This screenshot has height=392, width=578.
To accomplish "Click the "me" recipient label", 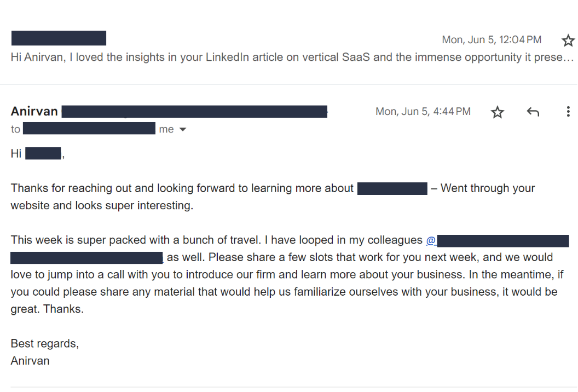I will coord(166,130).
